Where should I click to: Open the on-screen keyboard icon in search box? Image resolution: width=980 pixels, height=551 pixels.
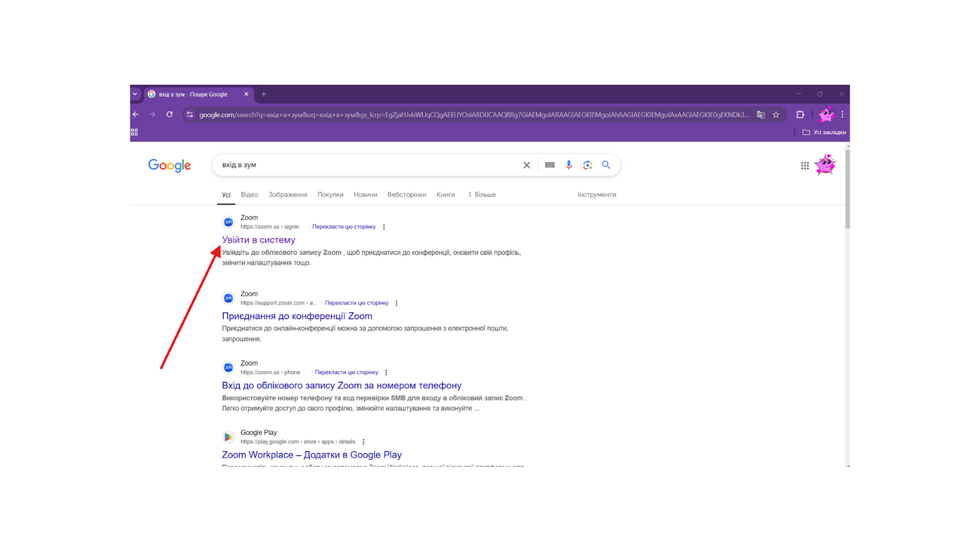click(x=550, y=165)
